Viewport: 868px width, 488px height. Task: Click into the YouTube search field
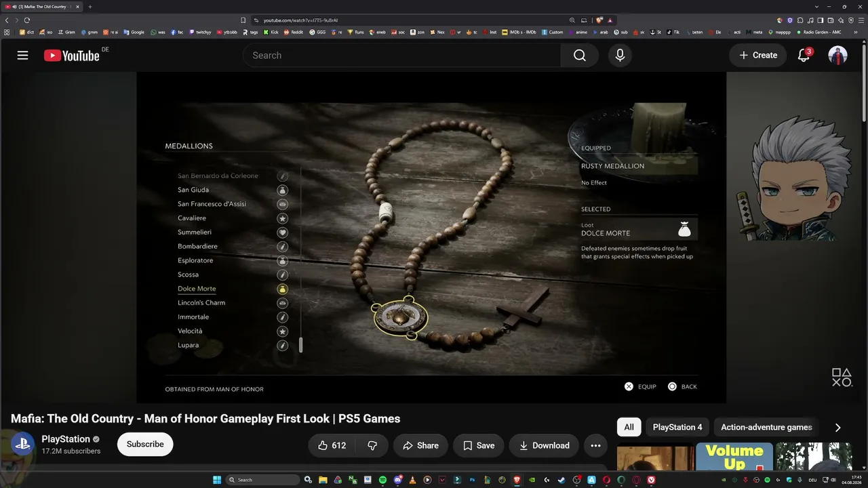coord(401,56)
